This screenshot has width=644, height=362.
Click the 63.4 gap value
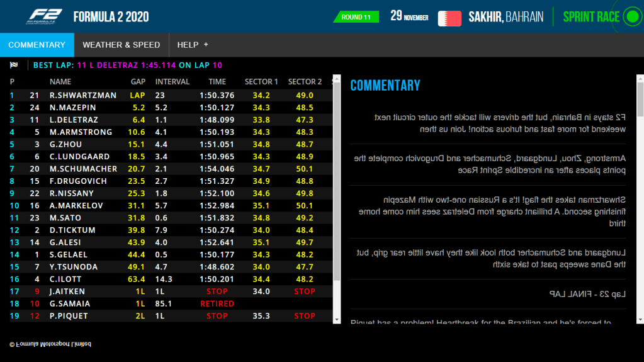(137, 279)
